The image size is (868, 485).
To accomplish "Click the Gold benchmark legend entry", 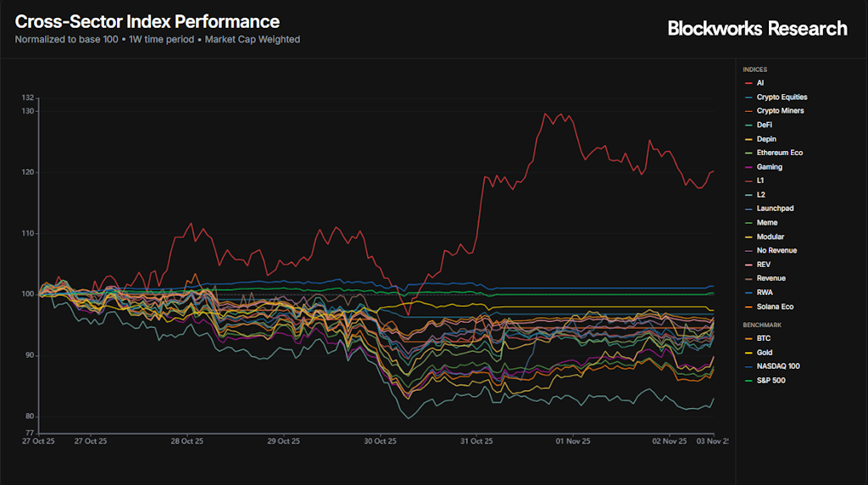I will (765, 352).
